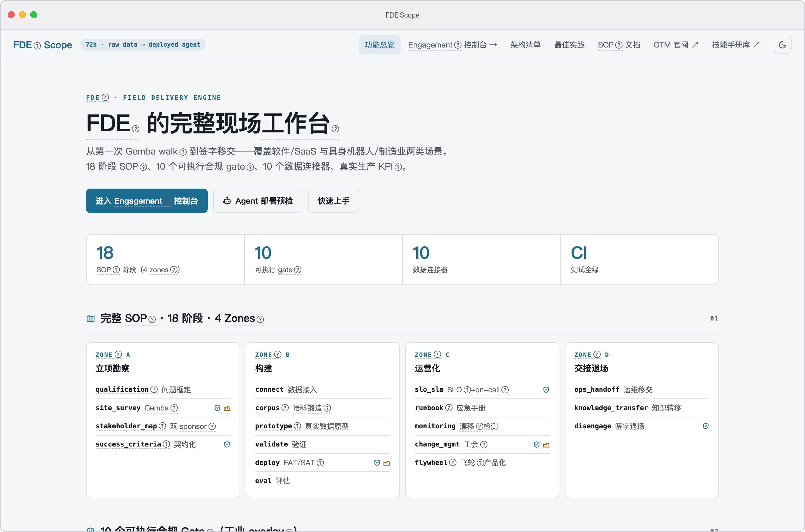Open the 最佳实践 nav item
Viewport: 805px width, 532px height.
pyautogui.click(x=569, y=45)
